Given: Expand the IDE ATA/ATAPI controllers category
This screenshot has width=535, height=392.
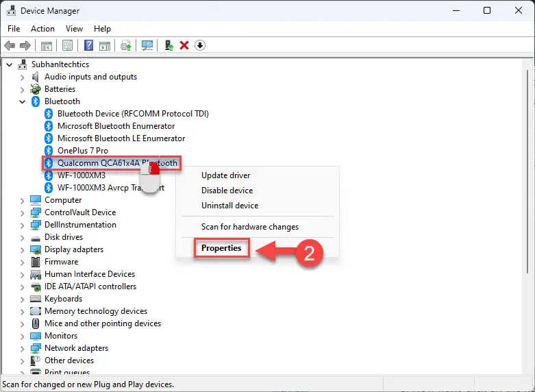Looking at the screenshot, I should (x=22, y=287).
